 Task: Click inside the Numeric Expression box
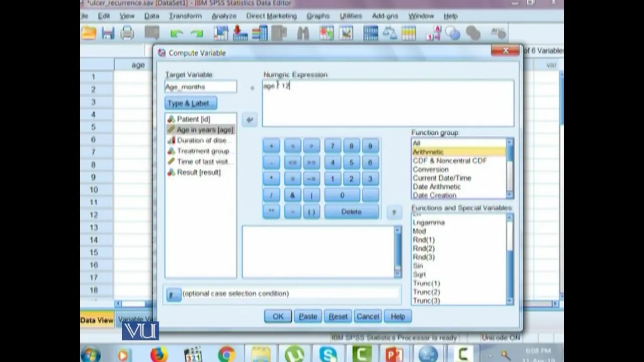tap(388, 103)
